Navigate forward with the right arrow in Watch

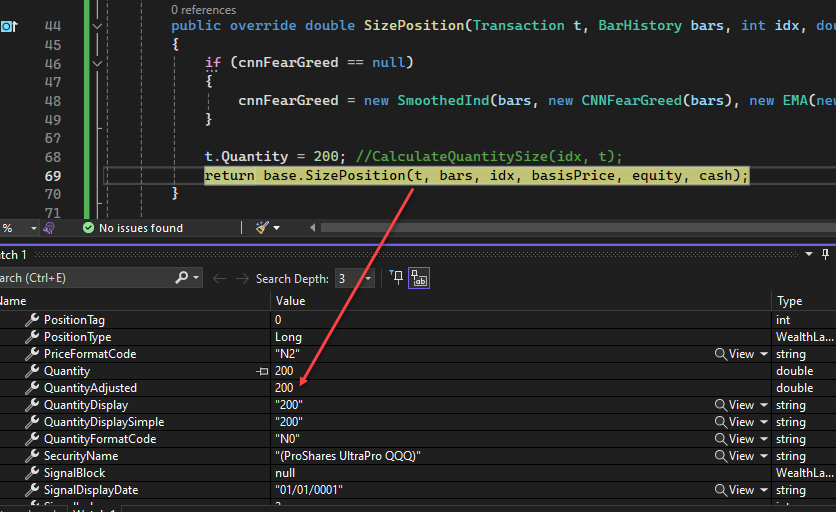click(241, 278)
